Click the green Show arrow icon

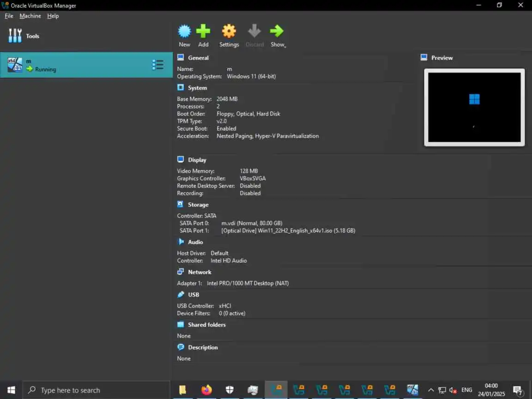pos(277,31)
